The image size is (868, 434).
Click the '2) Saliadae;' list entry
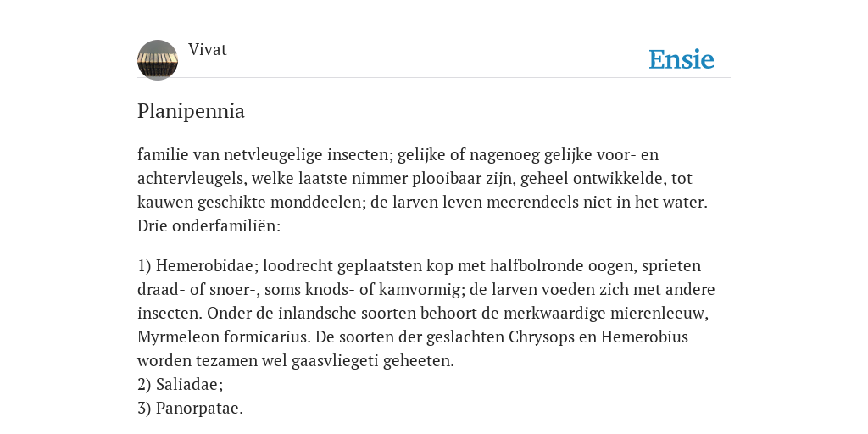(181, 385)
